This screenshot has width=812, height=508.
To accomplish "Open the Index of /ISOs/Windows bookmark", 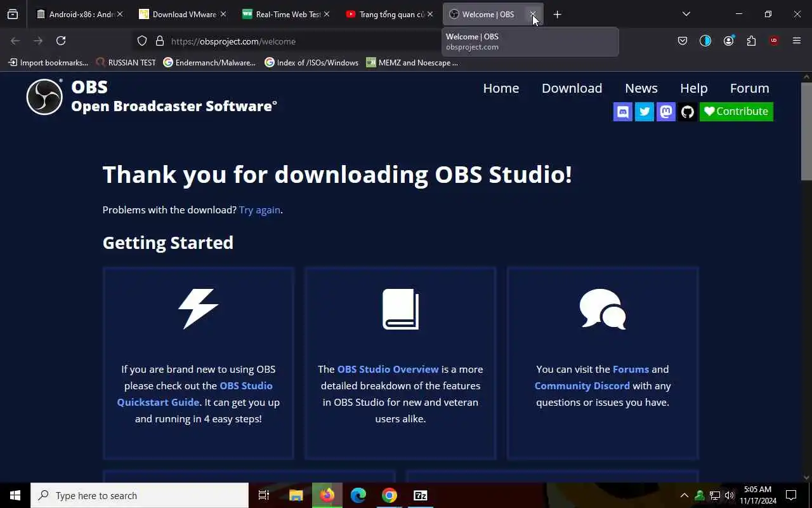I will [x=311, y=62].
